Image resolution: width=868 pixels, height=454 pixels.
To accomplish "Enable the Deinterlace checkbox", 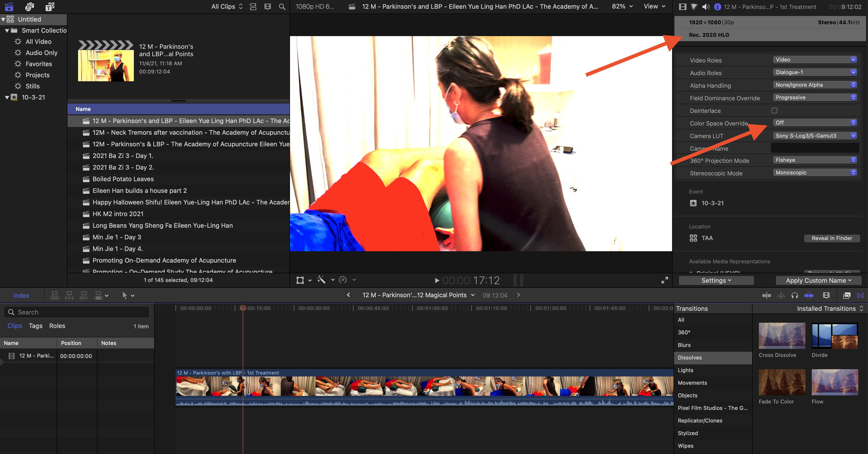I will 774,110.
